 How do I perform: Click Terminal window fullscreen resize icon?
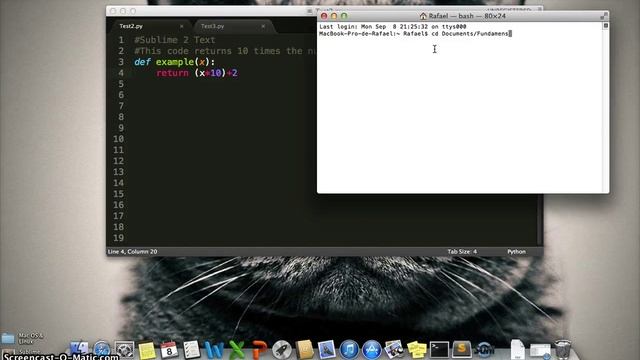pyautogui.click(x=604, y=16)
